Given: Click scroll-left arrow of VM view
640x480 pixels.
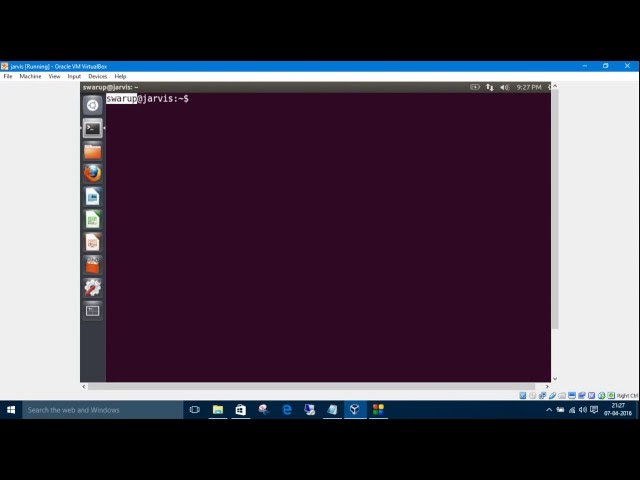Looking at the screenshot, I should (84, 386).
